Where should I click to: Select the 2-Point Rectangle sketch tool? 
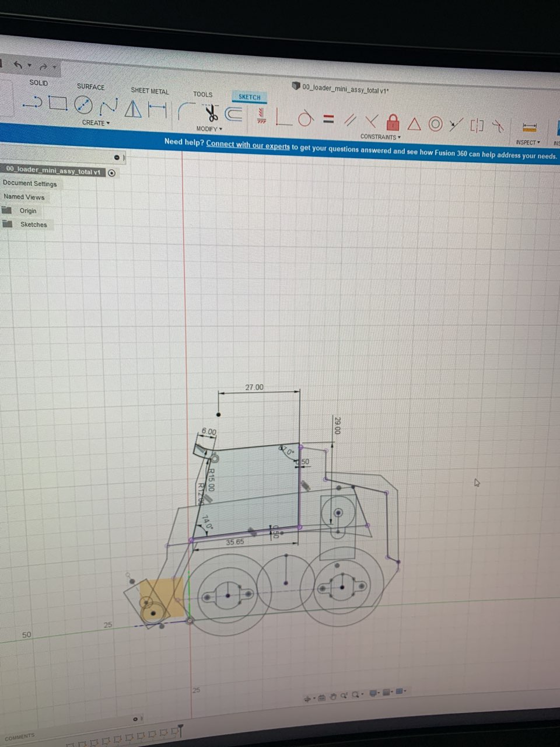pos(58,103)
